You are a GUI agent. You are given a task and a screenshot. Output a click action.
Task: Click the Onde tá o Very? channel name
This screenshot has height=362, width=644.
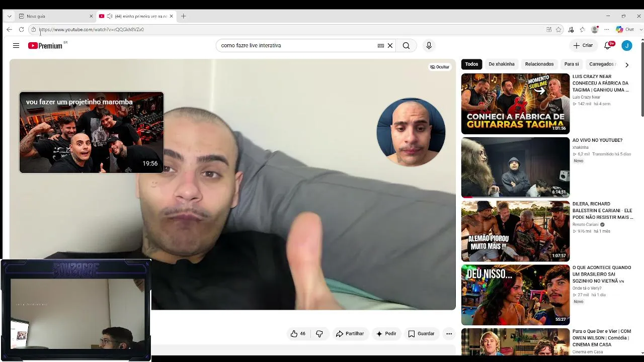[x=587, y=288]
